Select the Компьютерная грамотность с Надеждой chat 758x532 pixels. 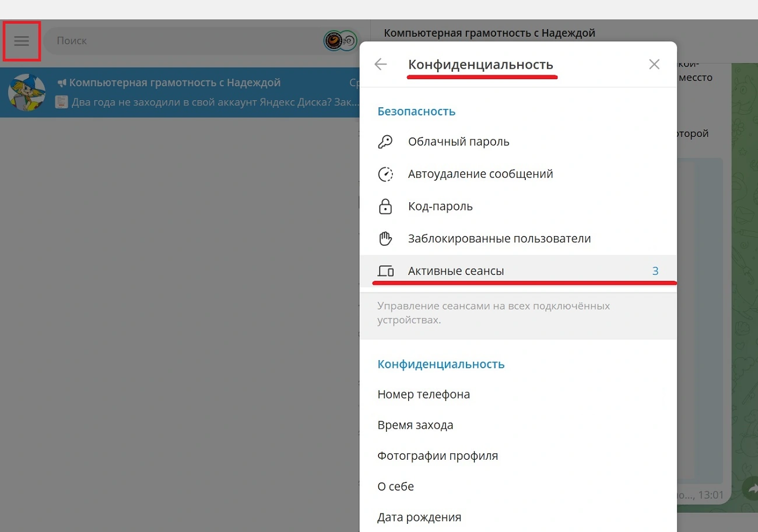point(180,92)
